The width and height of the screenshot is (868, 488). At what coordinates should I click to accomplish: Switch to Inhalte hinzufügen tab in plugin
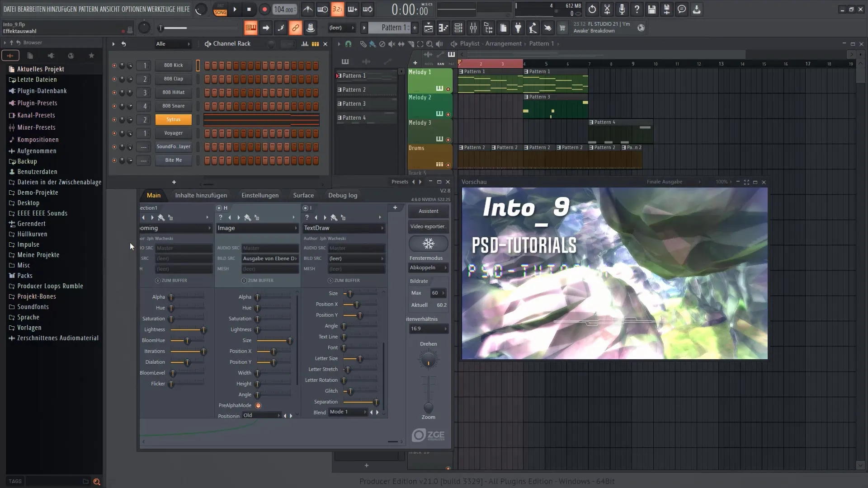point(201,195)
